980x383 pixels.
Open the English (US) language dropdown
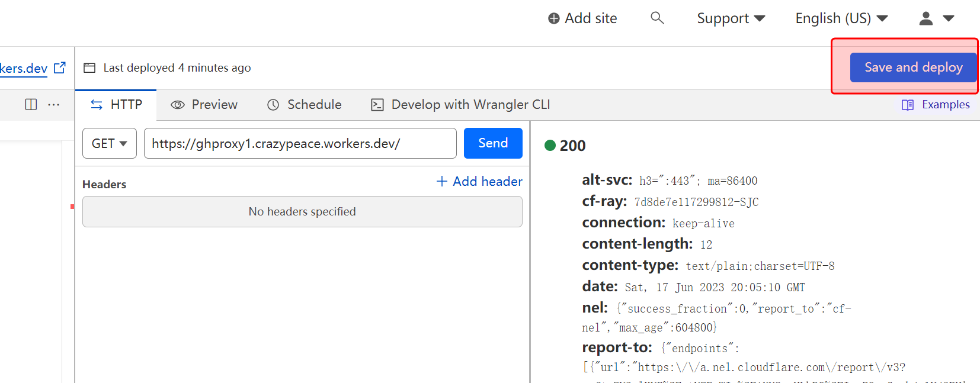pos(841,19)
